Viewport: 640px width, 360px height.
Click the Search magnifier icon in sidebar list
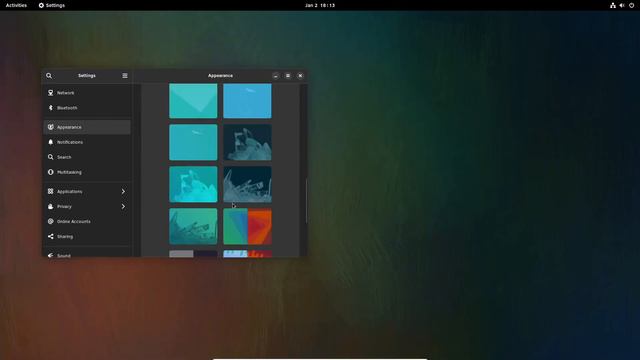tap(51, 157)
